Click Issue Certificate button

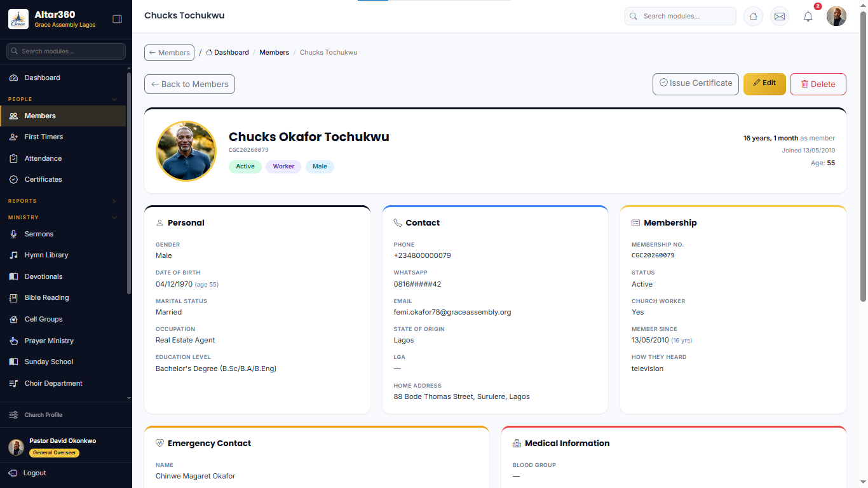696,84
